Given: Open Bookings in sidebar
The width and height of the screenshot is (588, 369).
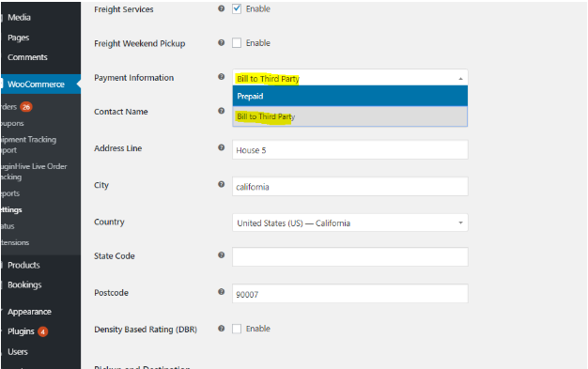Looking at the screenshot, I should point(24,285).
